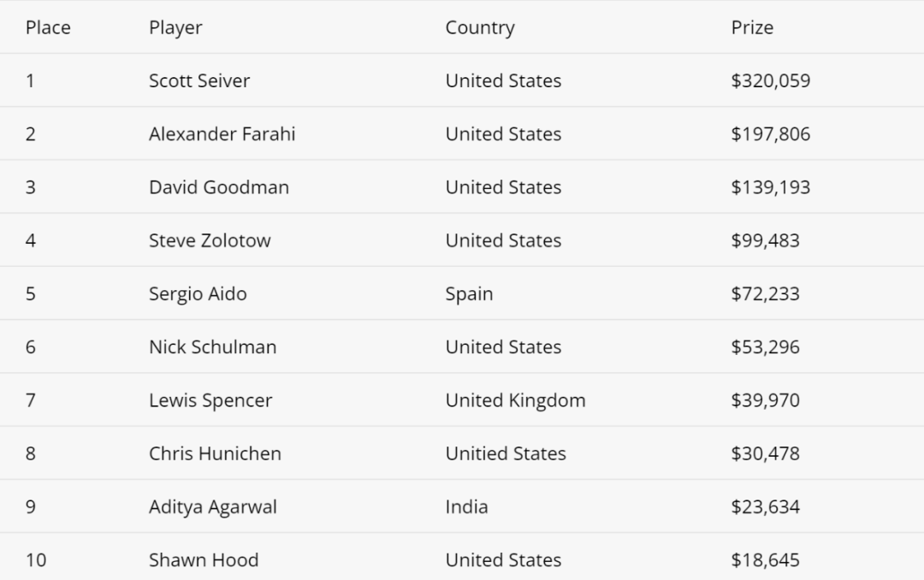Click the misspelled Unitied States cell

tap(506, 454)
